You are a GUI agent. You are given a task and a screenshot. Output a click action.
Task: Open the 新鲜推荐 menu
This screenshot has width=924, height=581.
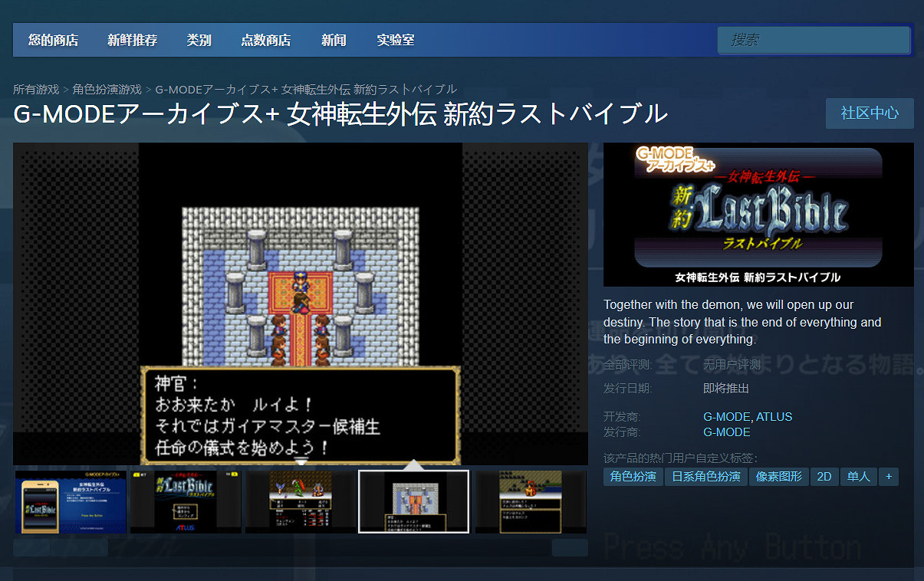132,40
